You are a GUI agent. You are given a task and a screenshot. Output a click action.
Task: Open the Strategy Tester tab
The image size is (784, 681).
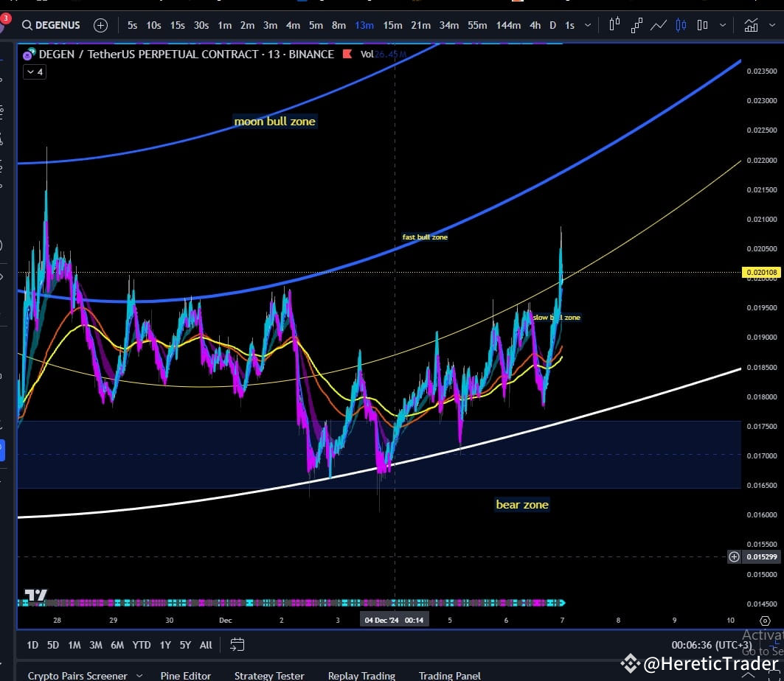(269, 674)
